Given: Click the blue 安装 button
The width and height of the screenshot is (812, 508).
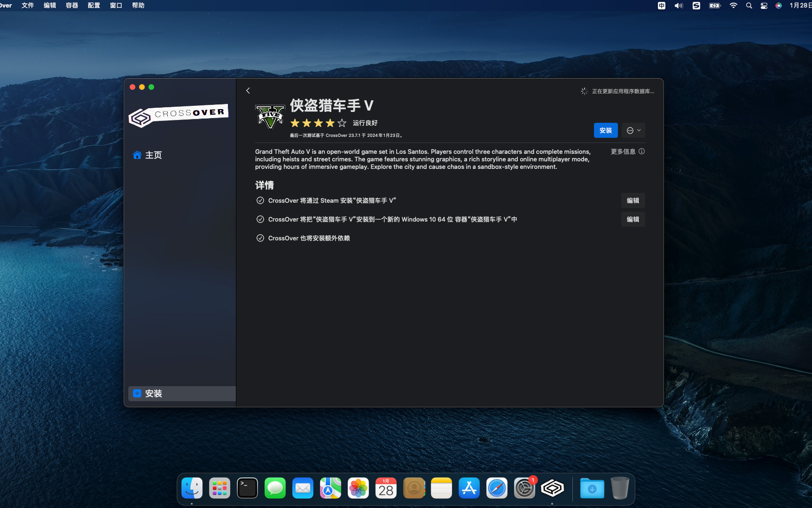Looking at the screenshot, I should pyautogui.click(x=606, y=130).
